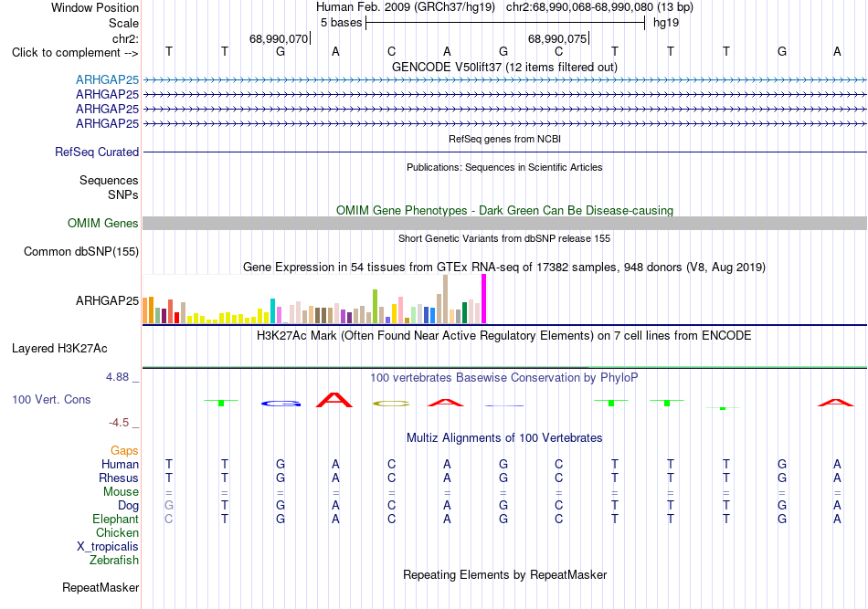Click the light-blue ARHGAP25 transcript label
Screen dimensions: 868x609
(108, 79)
